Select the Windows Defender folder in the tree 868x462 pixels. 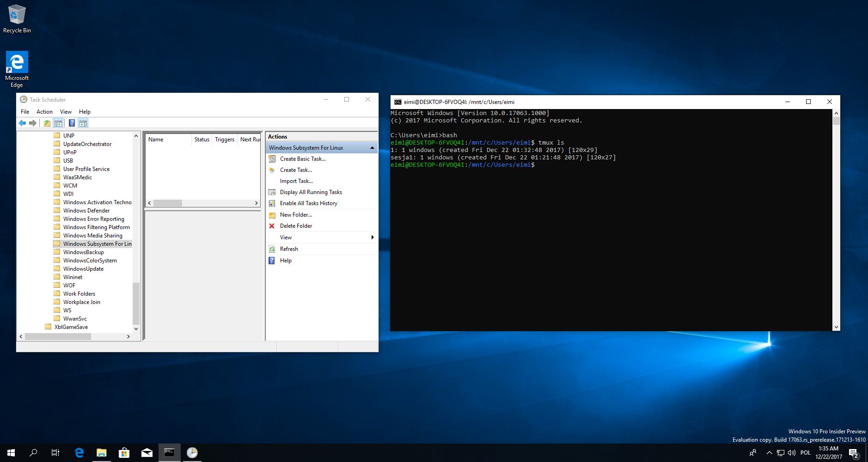coord(86,211)
